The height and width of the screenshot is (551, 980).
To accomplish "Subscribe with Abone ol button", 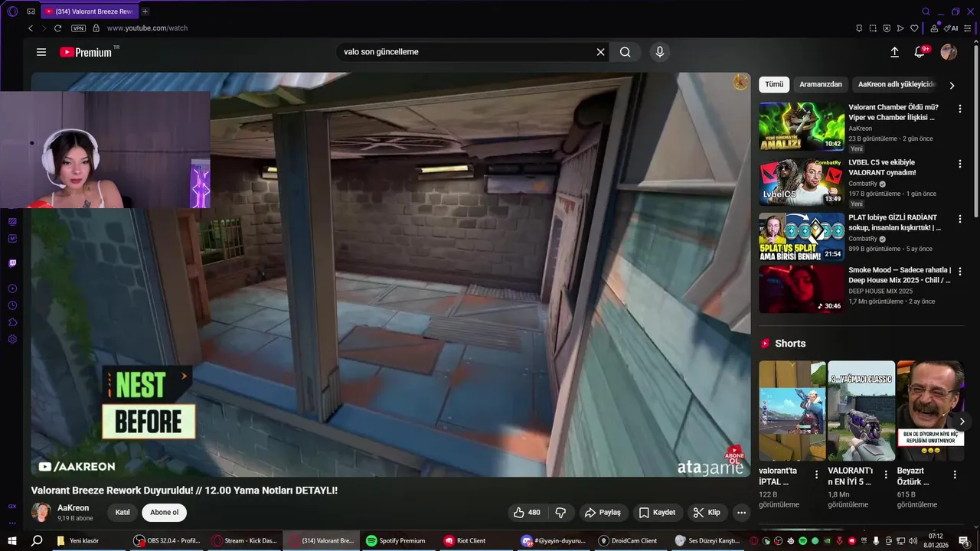I will 164,513.
